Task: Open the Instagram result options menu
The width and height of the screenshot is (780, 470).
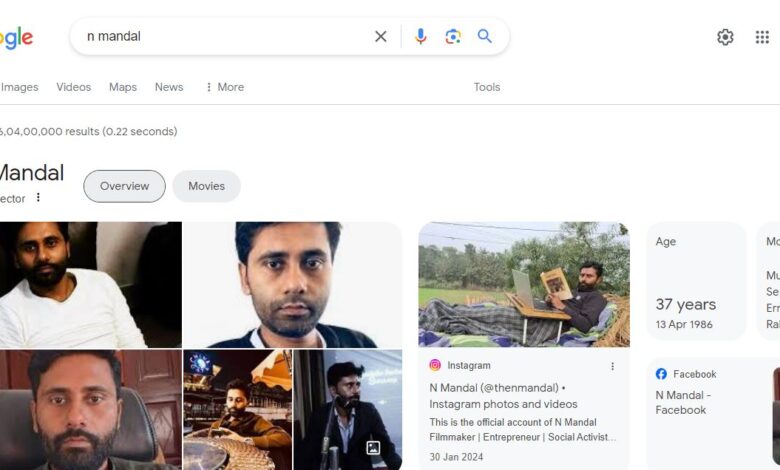Action: click(x=612, y=366)
